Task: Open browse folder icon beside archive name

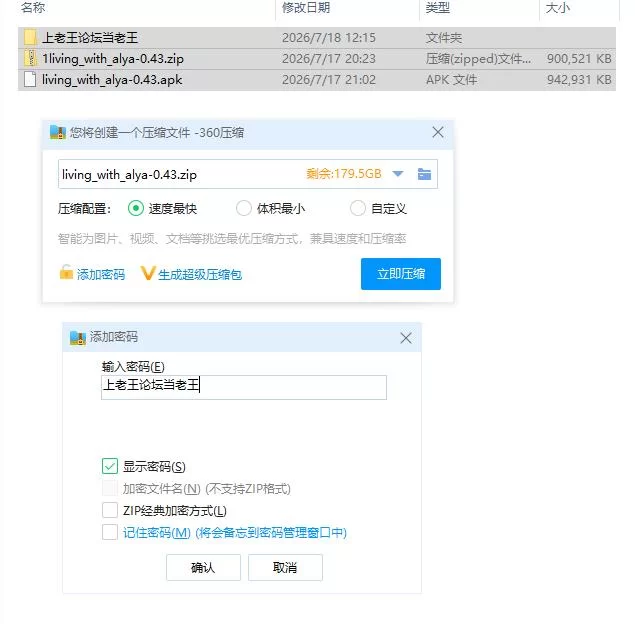Action: 424,174
